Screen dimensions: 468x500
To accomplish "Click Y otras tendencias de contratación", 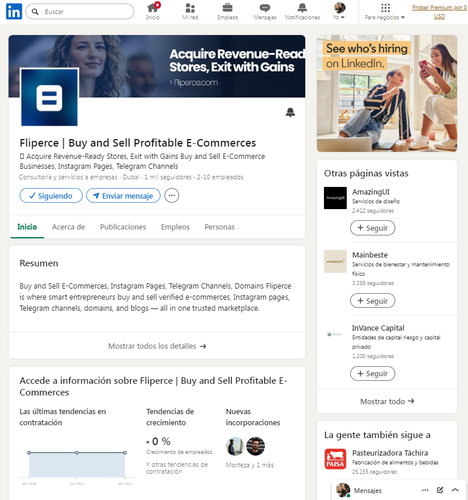I will (177, 468).
